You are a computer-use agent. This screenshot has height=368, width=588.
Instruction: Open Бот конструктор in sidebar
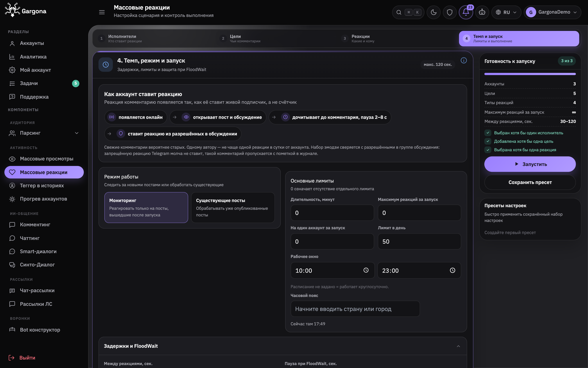[x=44, y=330]
